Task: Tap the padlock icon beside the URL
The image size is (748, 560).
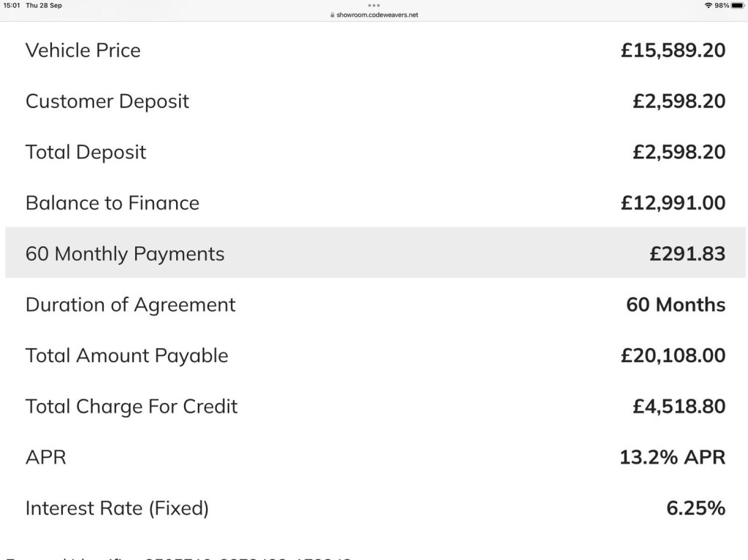Action: [x=332, y=15]
